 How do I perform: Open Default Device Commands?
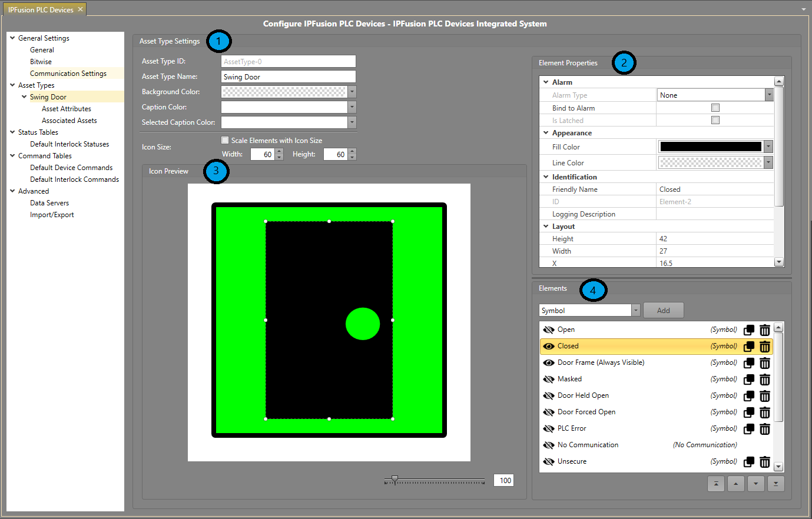tap(71, 168)
